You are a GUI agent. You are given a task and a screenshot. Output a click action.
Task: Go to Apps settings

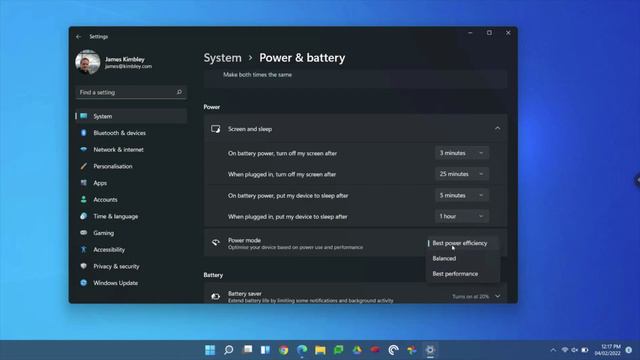pos(131,183)
